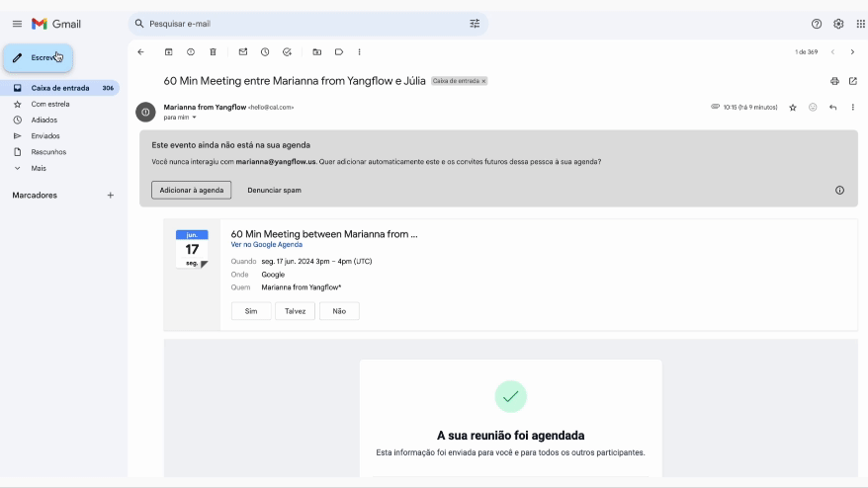Open the labels tag icon
868x488 pixels.
[339, 52]
